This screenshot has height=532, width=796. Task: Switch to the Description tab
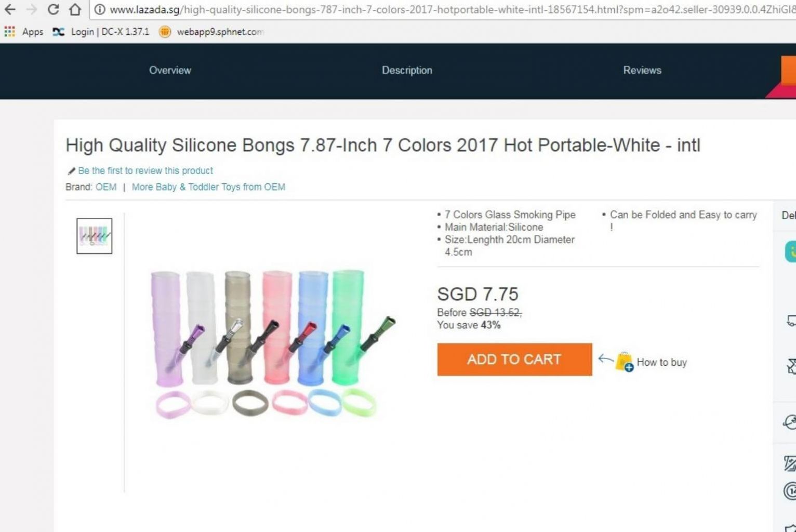(x=407, y=70)
